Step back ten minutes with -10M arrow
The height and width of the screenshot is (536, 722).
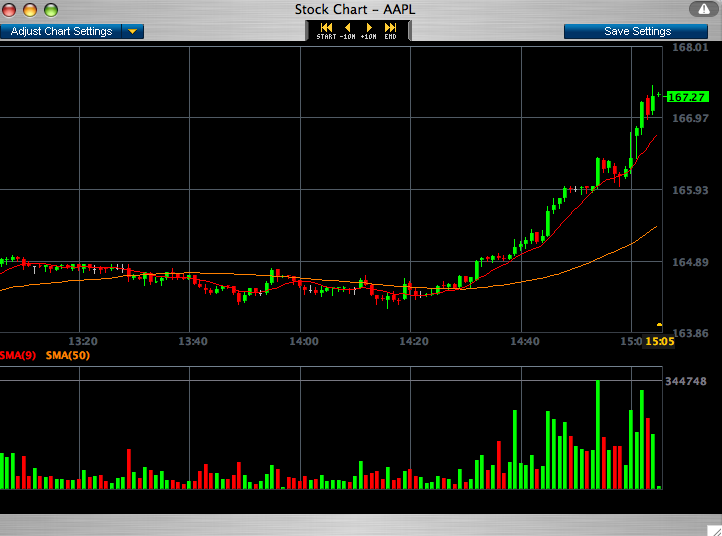[x=348, y=30]
